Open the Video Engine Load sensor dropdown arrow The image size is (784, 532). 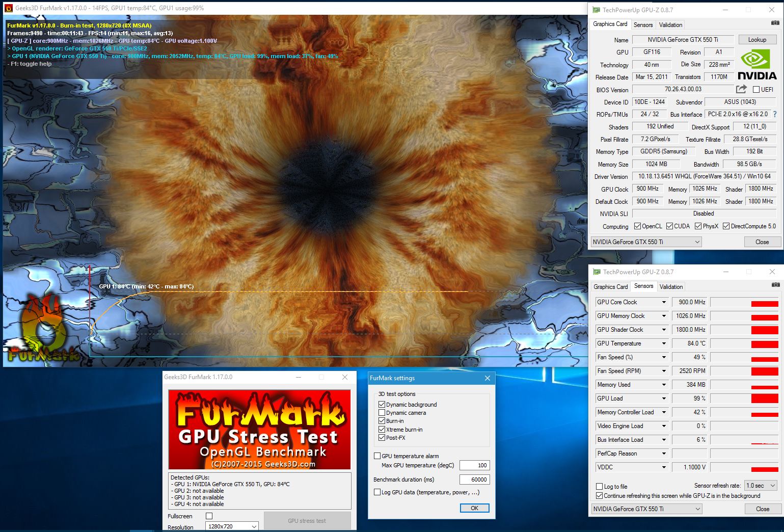[x=664, y=426]
